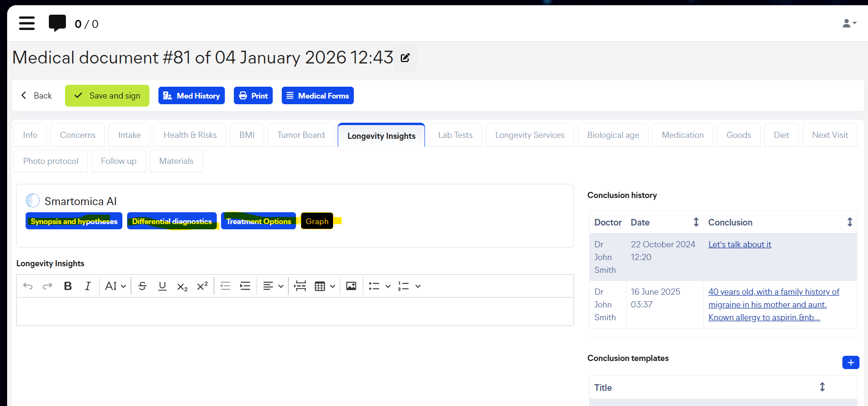This screenshot has width=868, height=406.
Task: Apply italic formatting in editor
Action: [88, 286]
